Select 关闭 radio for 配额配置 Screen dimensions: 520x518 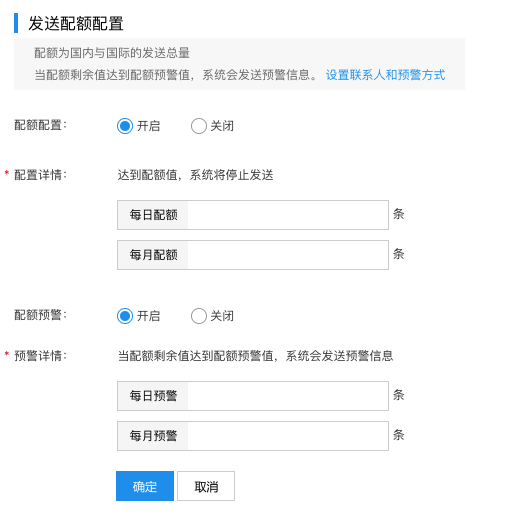(199, 126)
